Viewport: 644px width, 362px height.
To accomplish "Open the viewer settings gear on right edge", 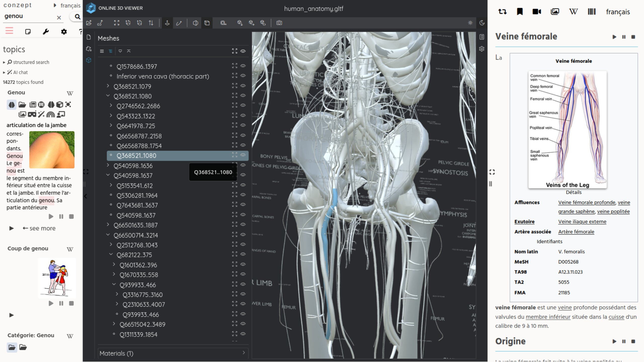I will click(481, 49).
